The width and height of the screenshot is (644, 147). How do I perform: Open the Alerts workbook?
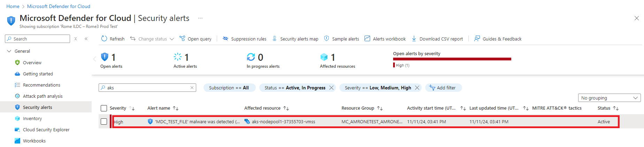tap(385, 39)
